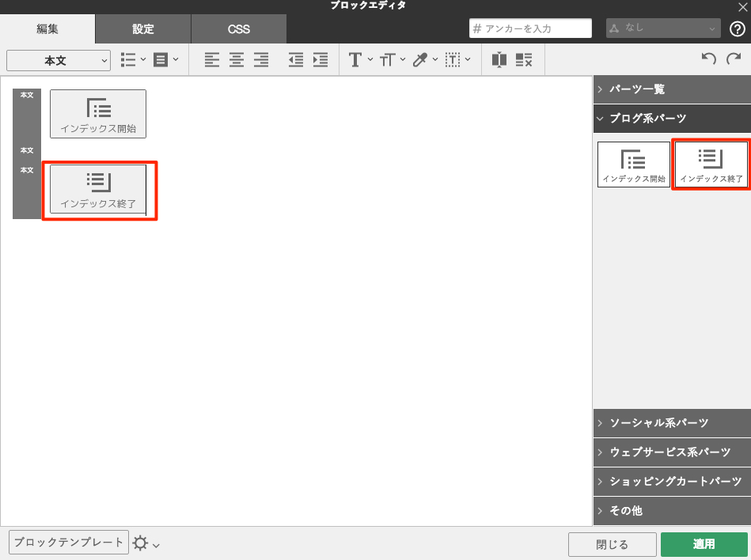Align text right
The width and height of the screenshot is (751, 560).
(x=261, y=60)
